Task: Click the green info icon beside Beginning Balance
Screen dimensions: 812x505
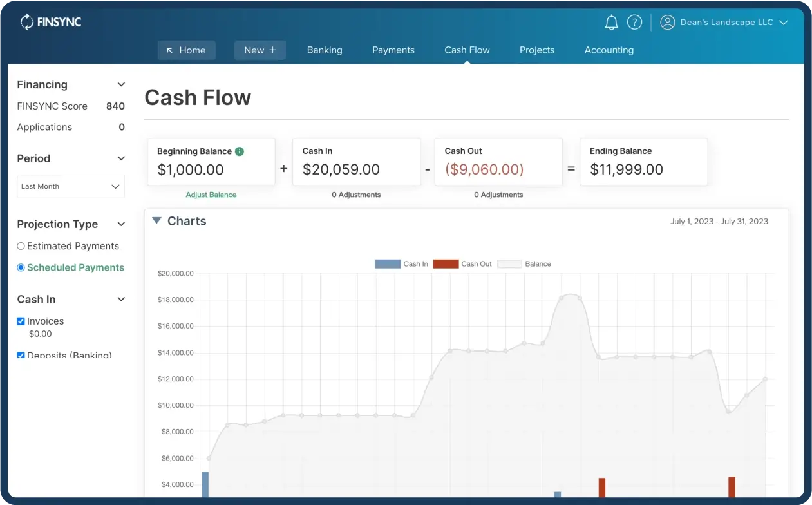Action: tap(239, 151)
